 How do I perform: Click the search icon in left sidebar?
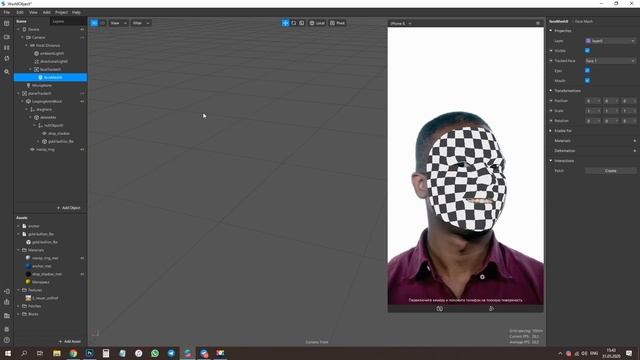pyautogui.click(x=7, y=71)
